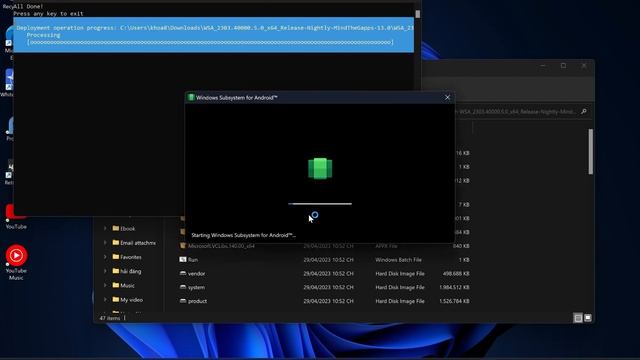Viewport: 640px width, 360px height.
Task: Click the product file disk icon
Action: coord(183,301)
